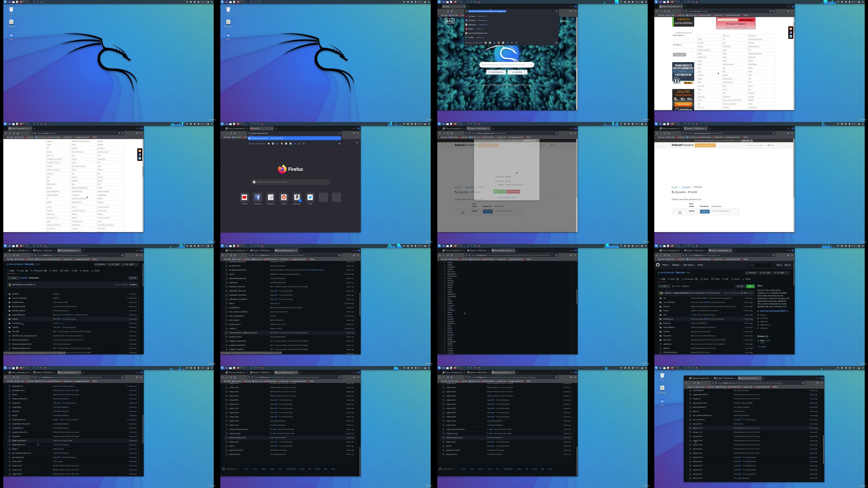Expand the ABOUT menu on Kali homepage
This screenshot has height=488, width=868.
(x=563, y=21)
